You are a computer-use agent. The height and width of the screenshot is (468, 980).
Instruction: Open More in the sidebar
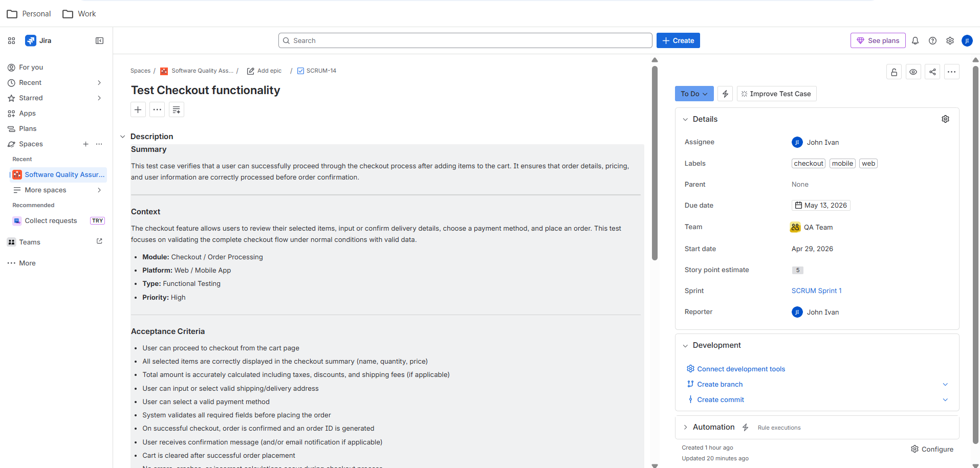[55, 263]
